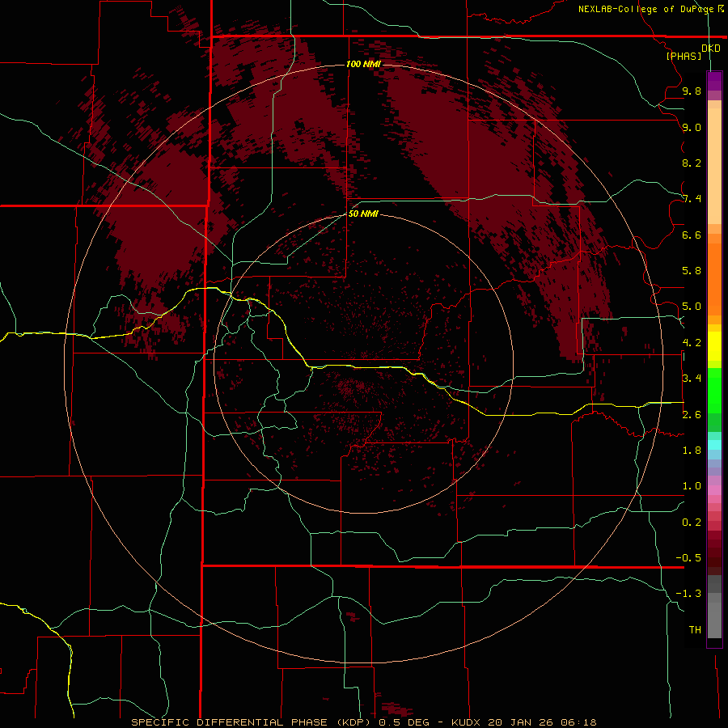
Task: Click the SPECIFIC DIFFERENTIAL PHASE (KDP) caption
Action: point(251,722)
